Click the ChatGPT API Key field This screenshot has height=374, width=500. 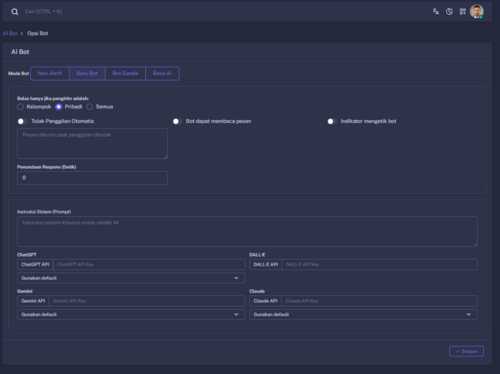click(149, 264)
